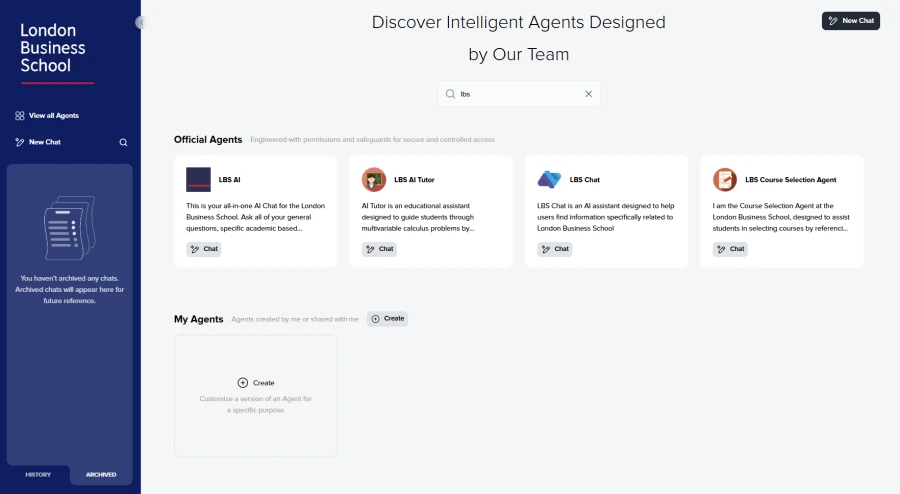900x494 pixels.
Task: Start Chat with LBS AI agent
Action: pos(204,249)
